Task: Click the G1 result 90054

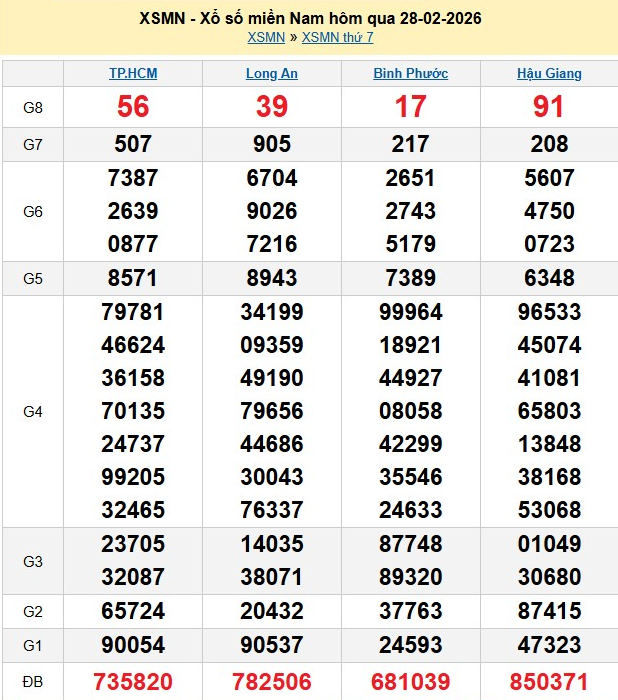Action: [133, 644]
